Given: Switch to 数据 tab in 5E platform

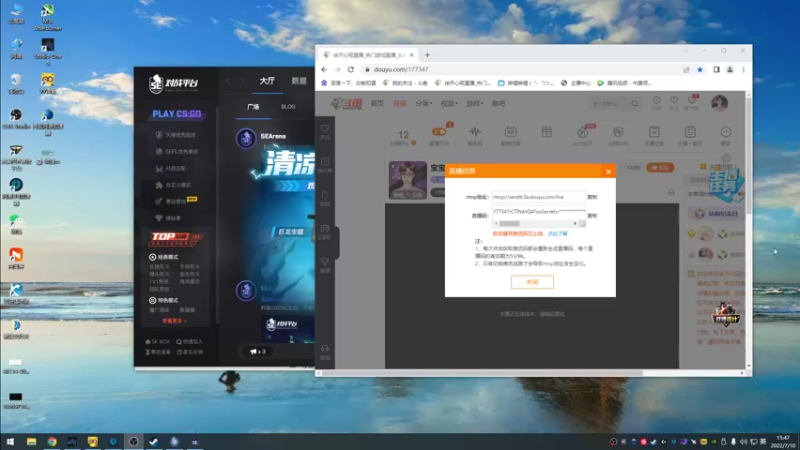Looking at the screenshot, I should point(299,81).
